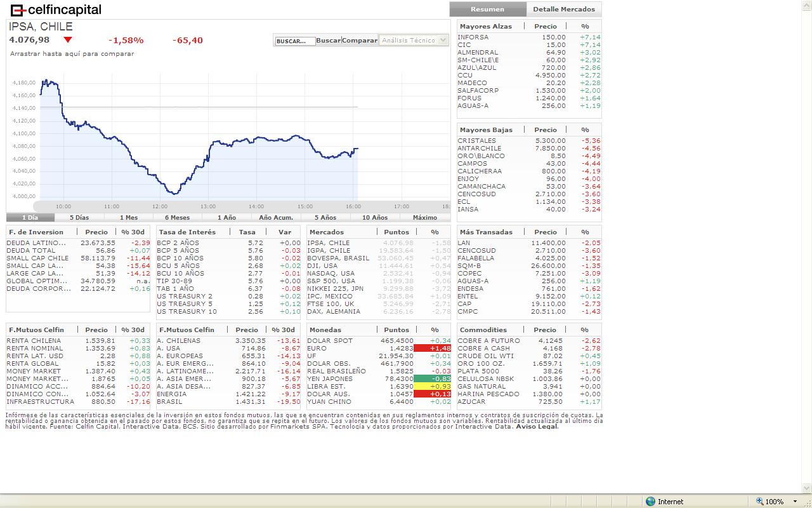812x508 pixels.
Task: Click the Buscar button
Action: [329, 40]
